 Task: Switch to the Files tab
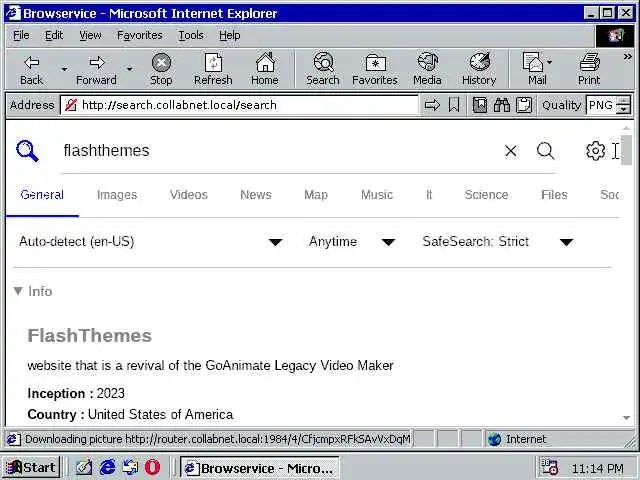pyautogui.click(x=554, y=195)
